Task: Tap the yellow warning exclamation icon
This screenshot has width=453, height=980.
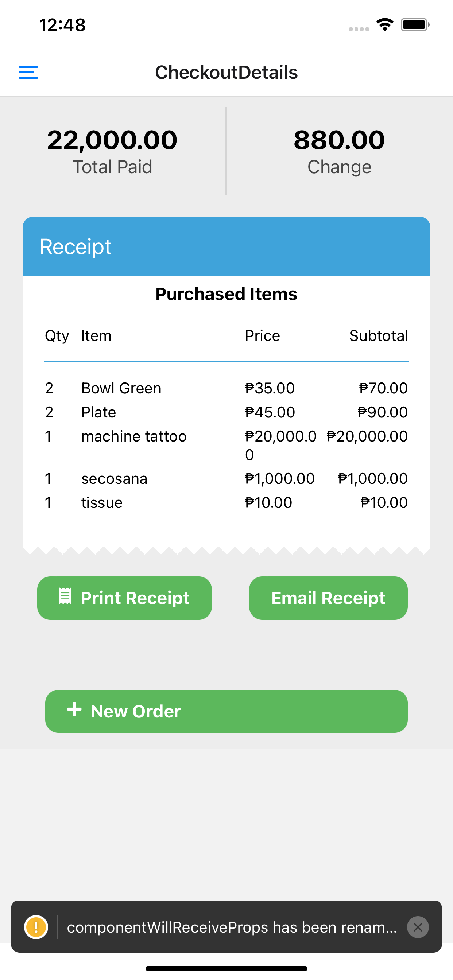Action: pos(36,927)
